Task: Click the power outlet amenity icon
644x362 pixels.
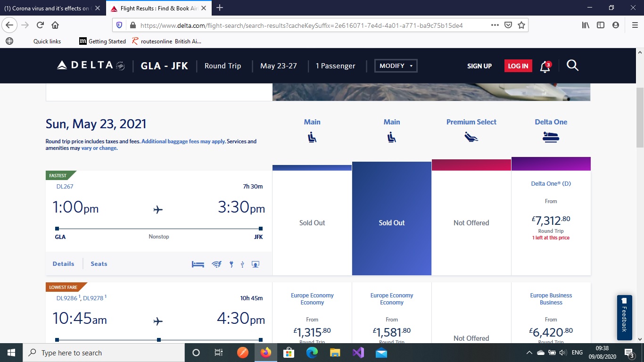Action: click(x=231, y=264)
